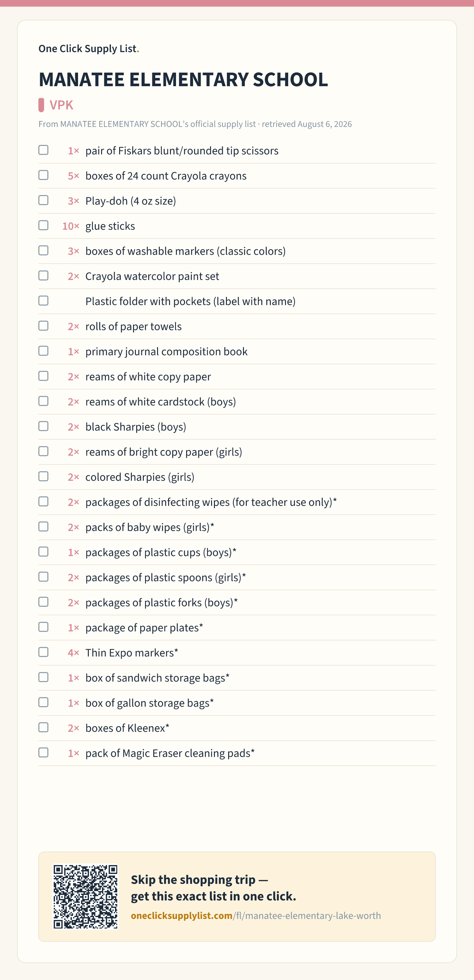Screen dimensions: 474x980
Task: Tick the primary journal composition book box
Action: click(x=43, y=351)
